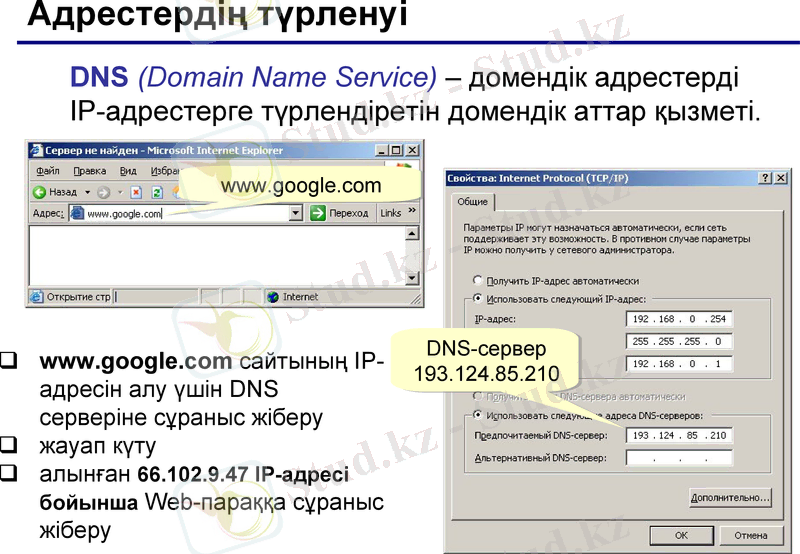Click the grey Forward arrow icon
This screenshot has height=554, width=800.
(x=104, y=192)
